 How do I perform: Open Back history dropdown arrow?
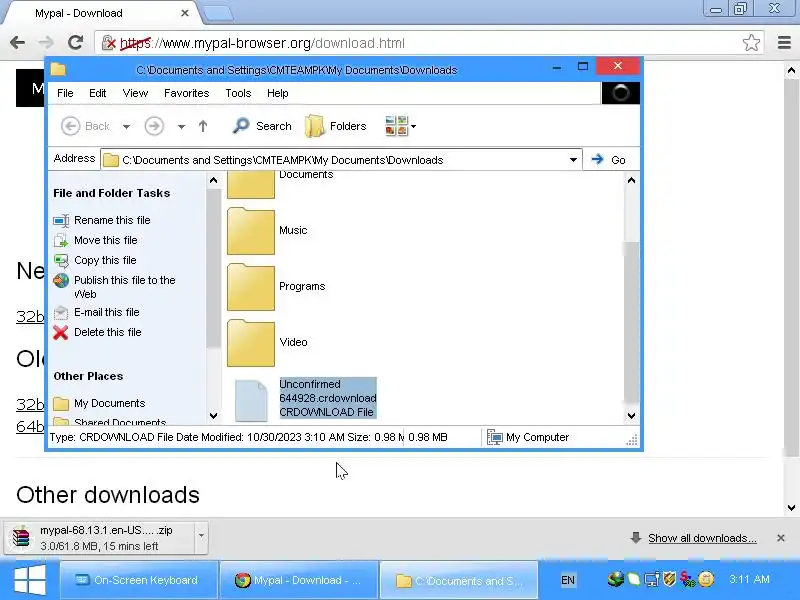click(126, 127)
